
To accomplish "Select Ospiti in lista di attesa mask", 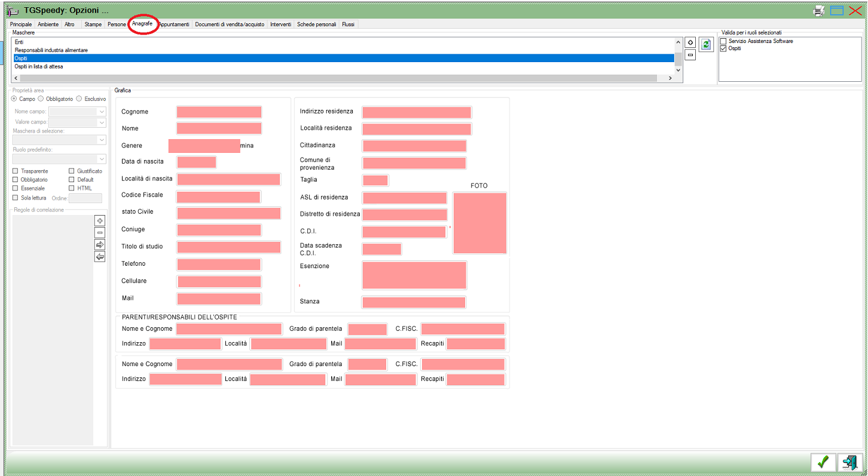I will click(39, 67).
